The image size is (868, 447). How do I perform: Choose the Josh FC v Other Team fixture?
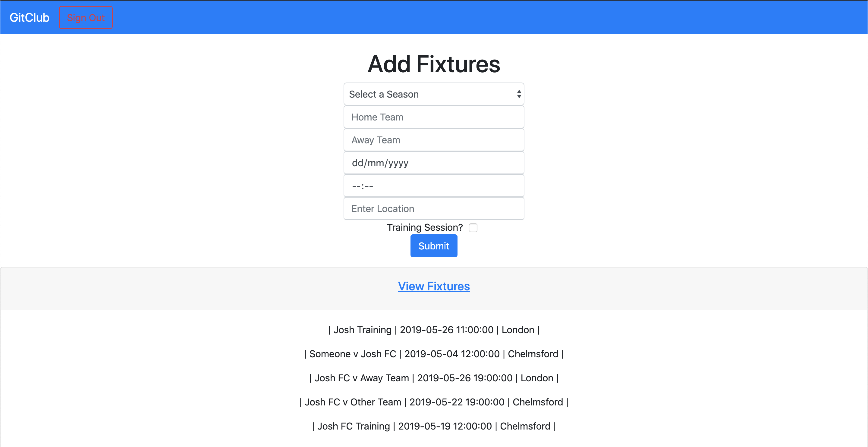(x=434, y=402)
